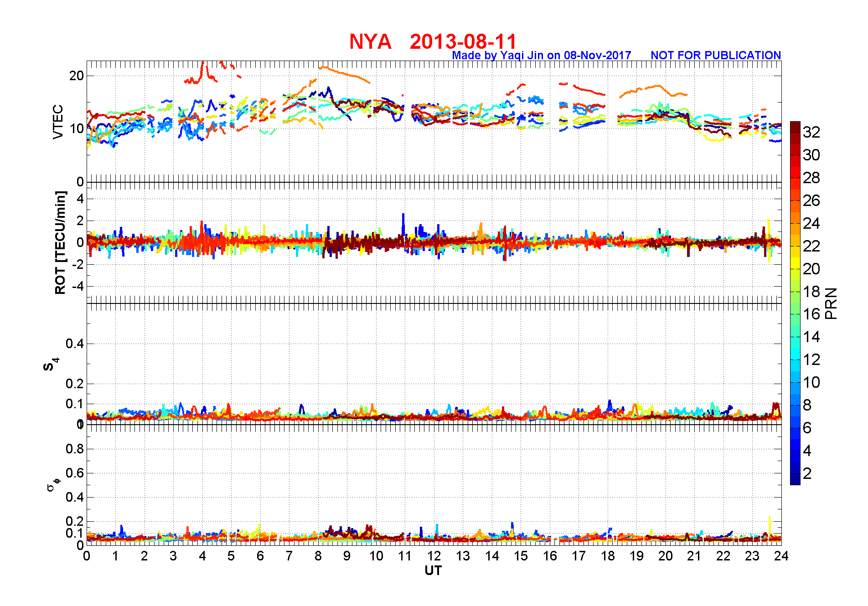Click x-axis tick label 15
Image resolution: width=868 pixels, height=606 pixels.
[x=521, y=556]
